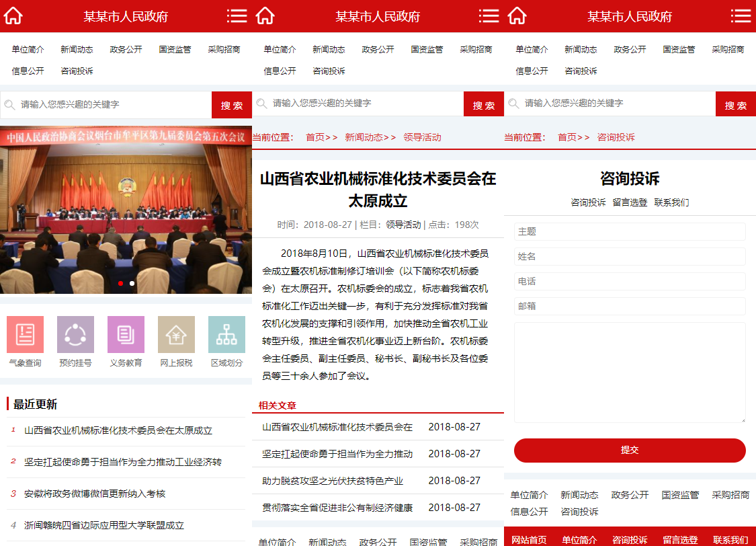756x546 pixels.
Task: Open related article 贯彻落实全省促进非公有制经济健康
Action: [x=337, y=508]
